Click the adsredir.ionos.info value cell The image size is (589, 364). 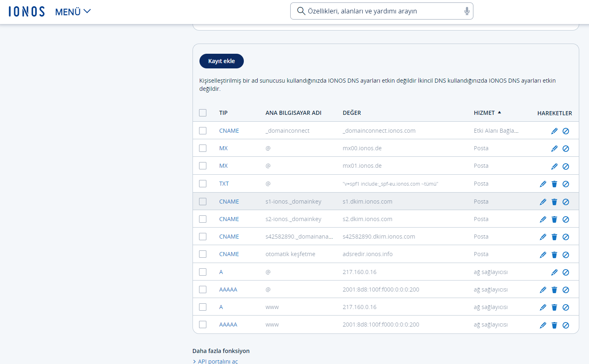(x=368, y=254)
